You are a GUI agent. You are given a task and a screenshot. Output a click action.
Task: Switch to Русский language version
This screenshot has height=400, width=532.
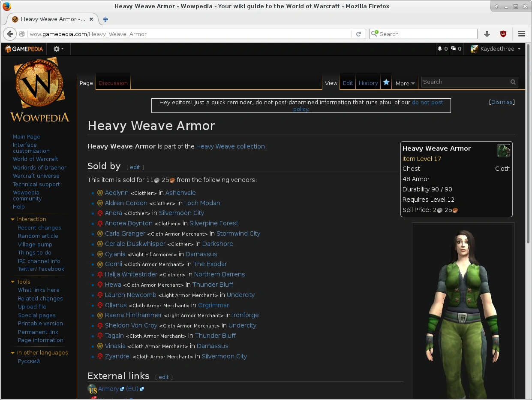29,361
